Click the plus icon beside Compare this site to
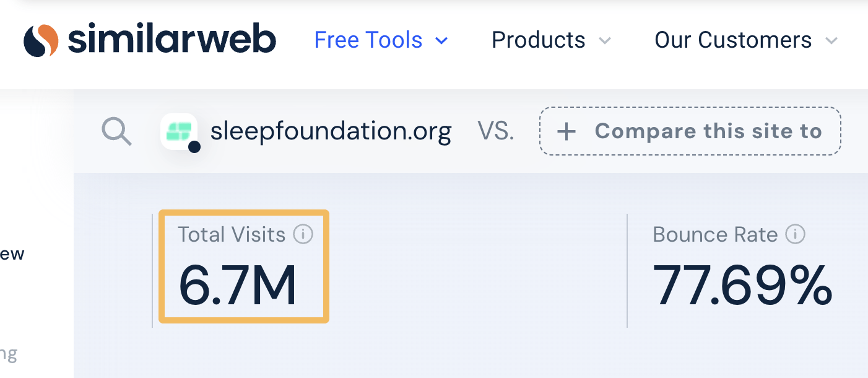 [566, 131]
